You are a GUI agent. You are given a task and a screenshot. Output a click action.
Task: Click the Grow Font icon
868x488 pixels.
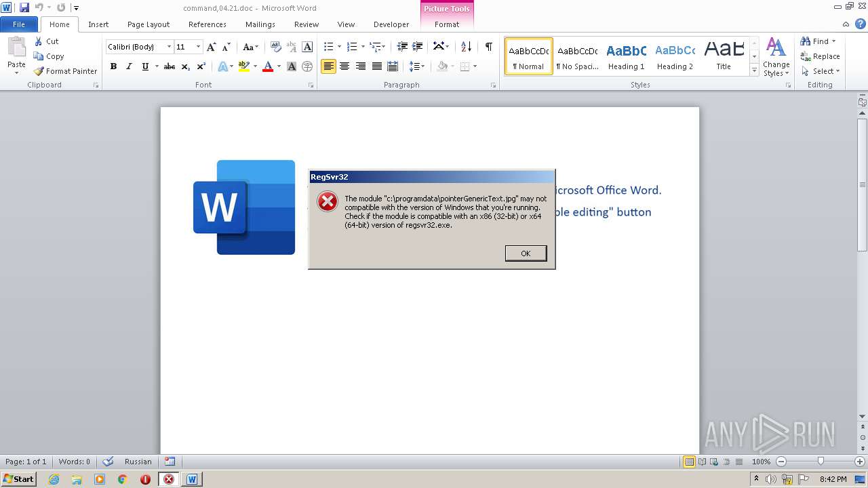[x=212, y=47]
